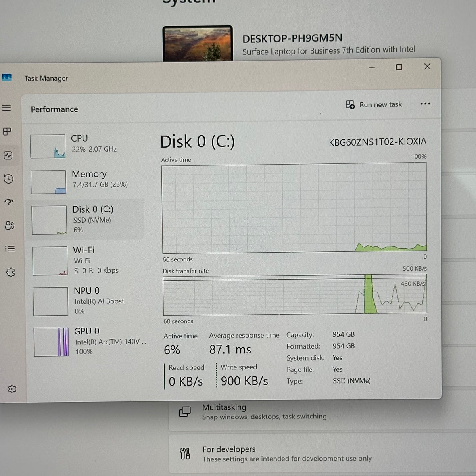The height and width of the screenshot is (476, 476).
Task: Click the 900 KB/s write speed value
Action: [244, 381]
